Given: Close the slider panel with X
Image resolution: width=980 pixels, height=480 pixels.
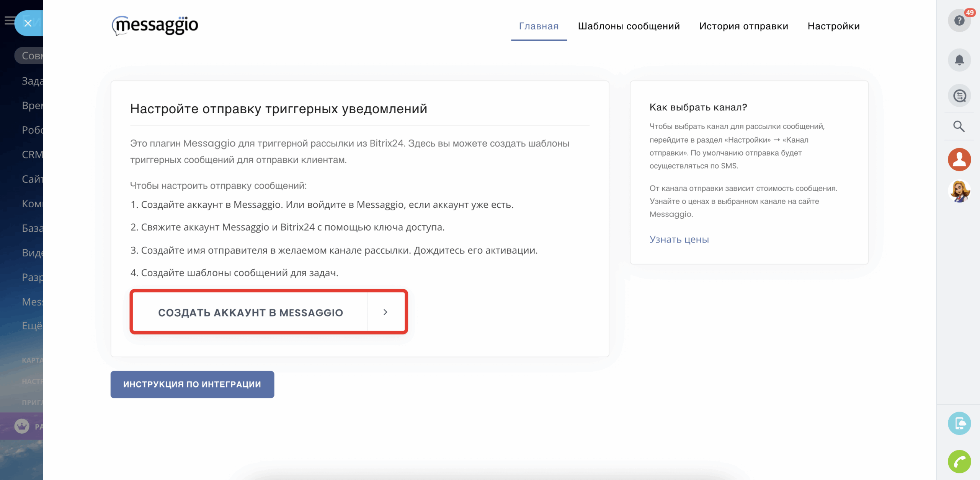Looking at the screenshot, I should click(28, 23).
